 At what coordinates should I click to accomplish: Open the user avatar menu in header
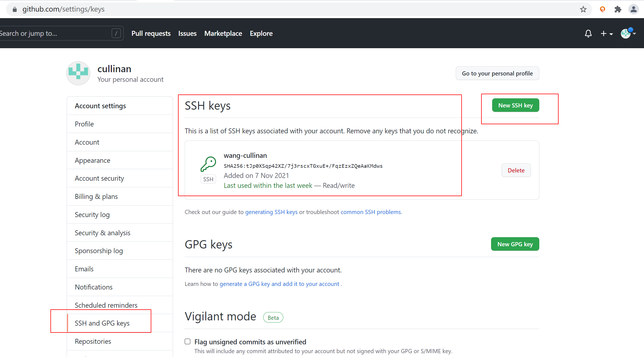click(x=628, y=33)
